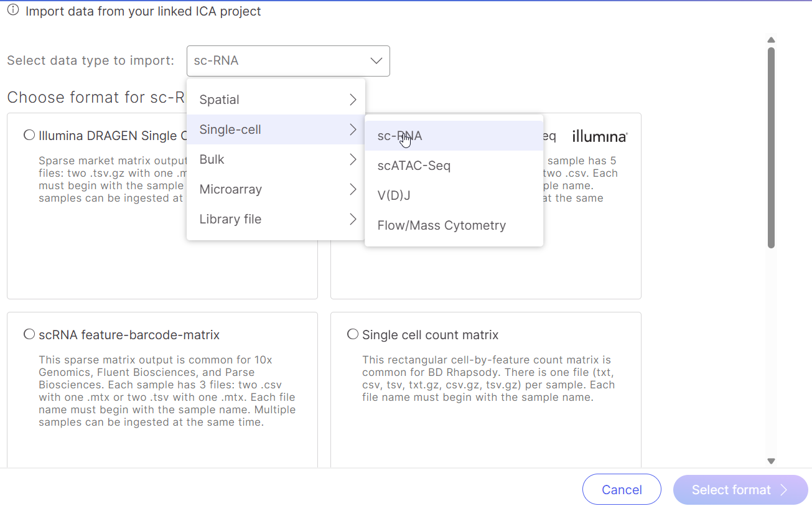Click the Select format button
The image size is (812, 506).
740,490
